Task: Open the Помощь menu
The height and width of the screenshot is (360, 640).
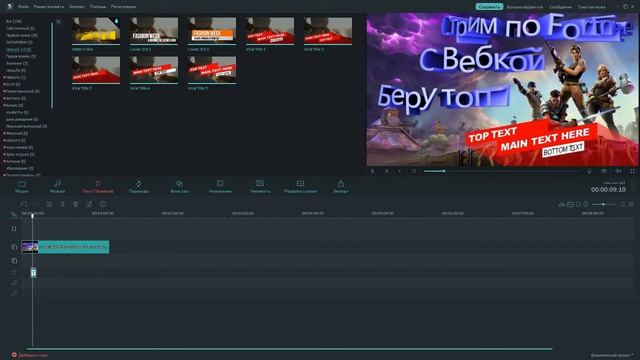Action: [98, 7]
